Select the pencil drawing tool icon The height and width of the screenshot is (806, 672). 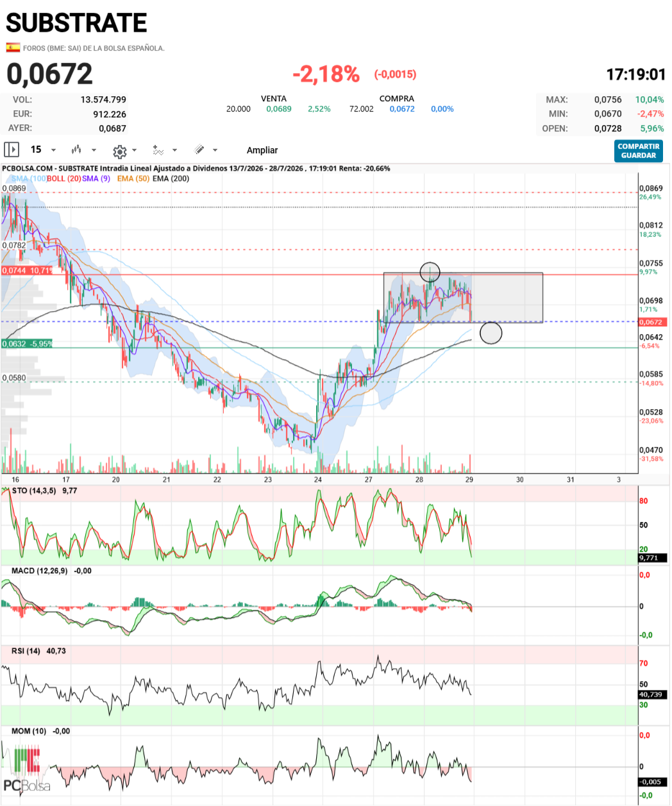coord(199,149)
